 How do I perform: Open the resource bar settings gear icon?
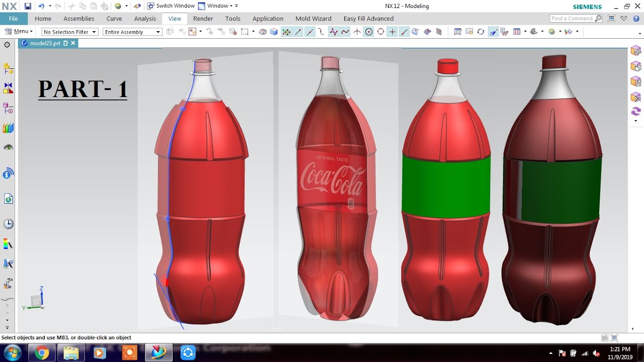coord(7,45)
